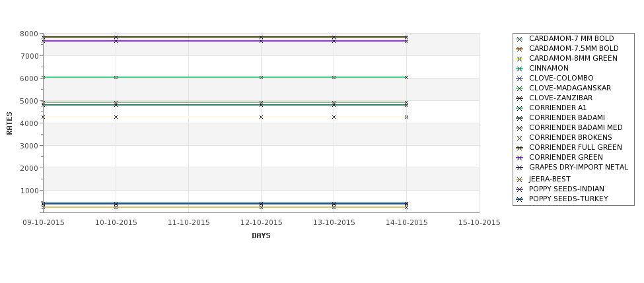Click the CARDAMOM-7 MM BOLD legend marker icon
644x283 pixels.
520,39
